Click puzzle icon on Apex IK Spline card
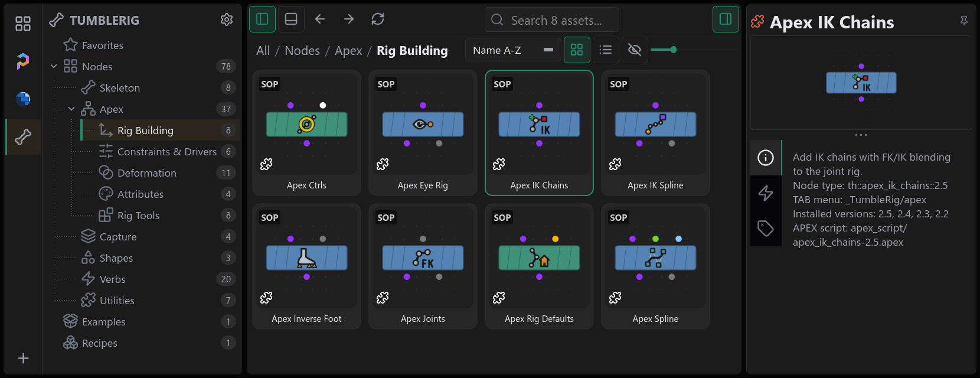The height and width of the screenshot is (378, 980). click(615, 164)
